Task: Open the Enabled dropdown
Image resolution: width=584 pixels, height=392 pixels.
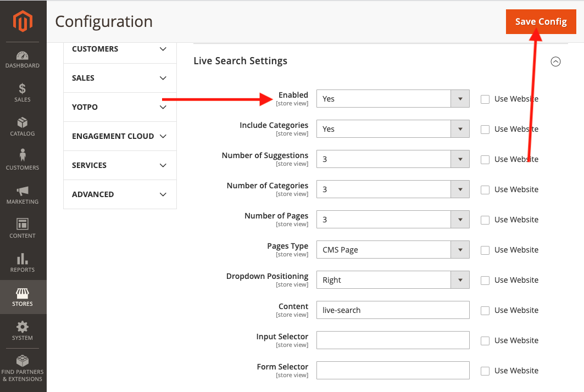Action: click(393, 99)
